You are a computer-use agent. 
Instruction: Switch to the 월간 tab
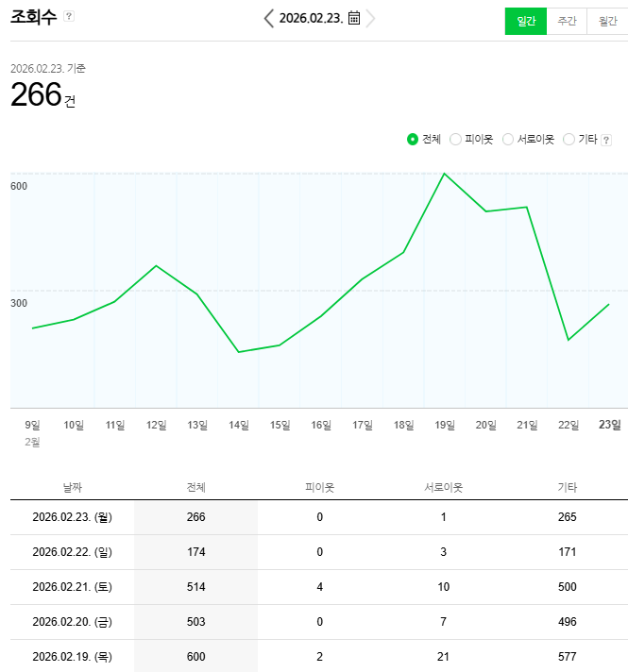tap(607, 21)
